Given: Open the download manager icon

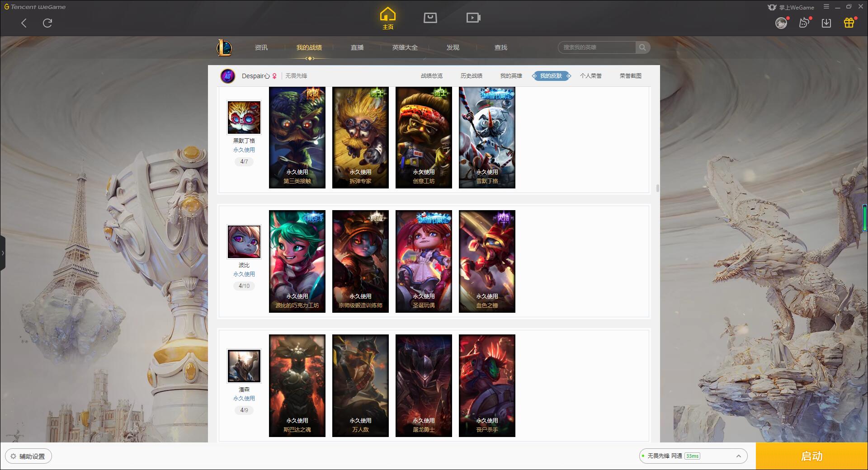Looking at the screenshot, I should (826, 23).
